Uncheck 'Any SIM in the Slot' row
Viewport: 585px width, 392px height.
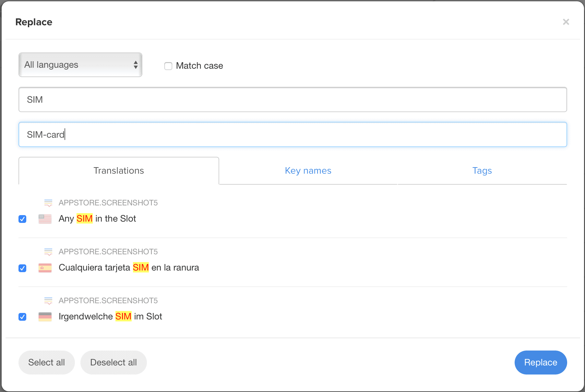point(22,219)
